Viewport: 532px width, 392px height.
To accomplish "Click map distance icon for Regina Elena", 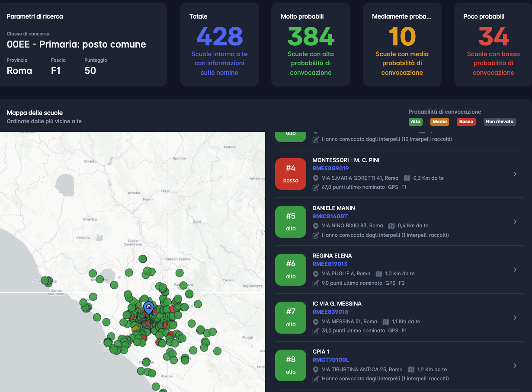I will click(x=379, y=274).
